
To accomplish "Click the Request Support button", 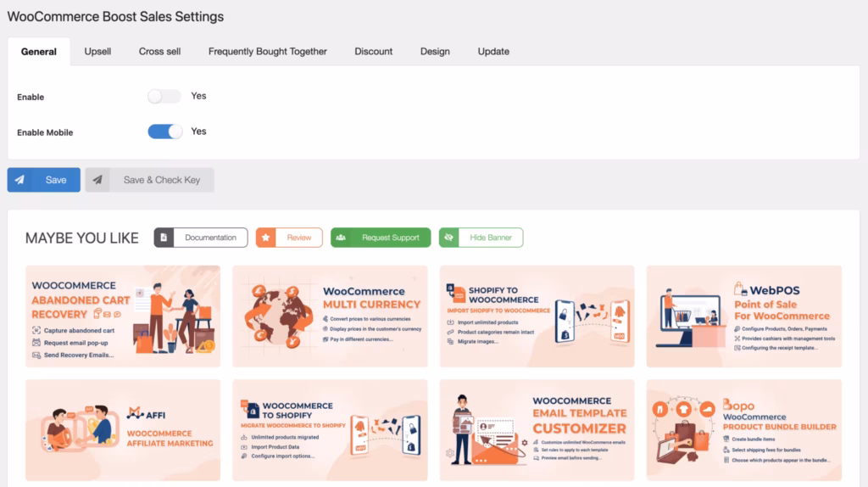I will [381, 238].
